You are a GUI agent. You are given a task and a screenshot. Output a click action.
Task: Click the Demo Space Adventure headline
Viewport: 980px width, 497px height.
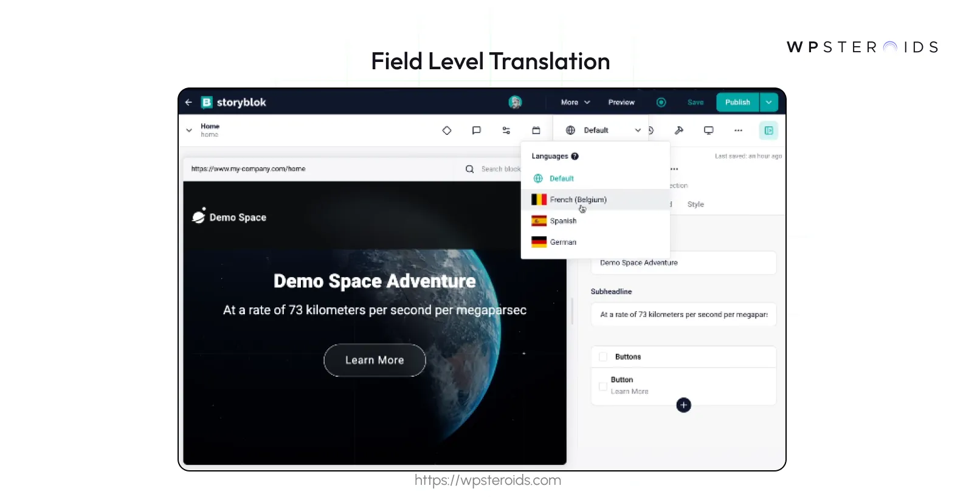pos(374,281)
